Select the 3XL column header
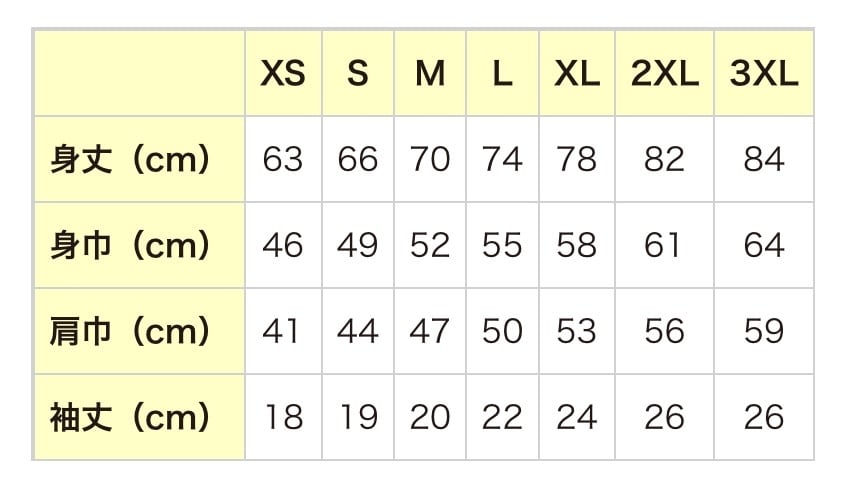Screen dimensions: 842x489 point(764,73)
